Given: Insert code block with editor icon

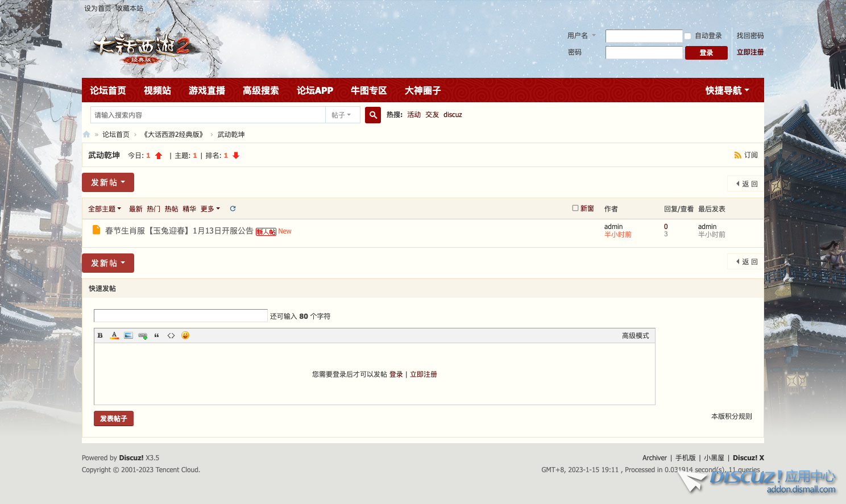Looking at the screenshot, I should click(171, 335).
